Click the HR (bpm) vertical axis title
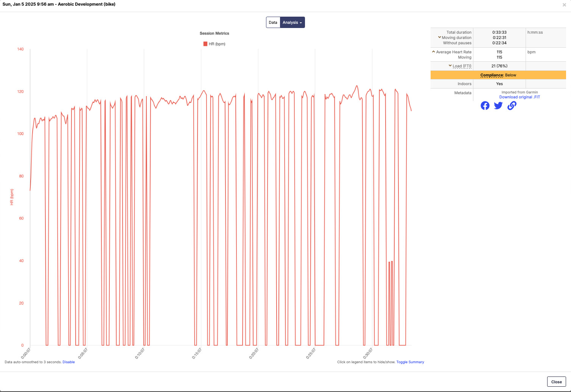 pyautogui.click(x=12, y=197)
